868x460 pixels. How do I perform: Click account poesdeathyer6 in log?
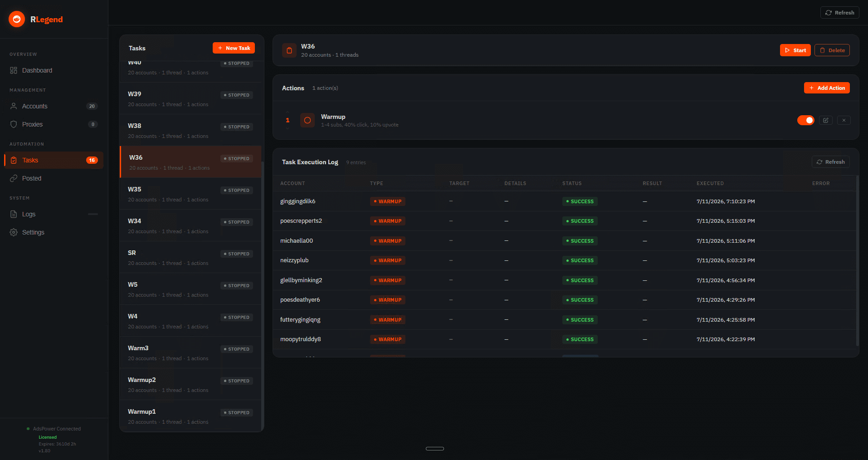(x=300, y=300)
